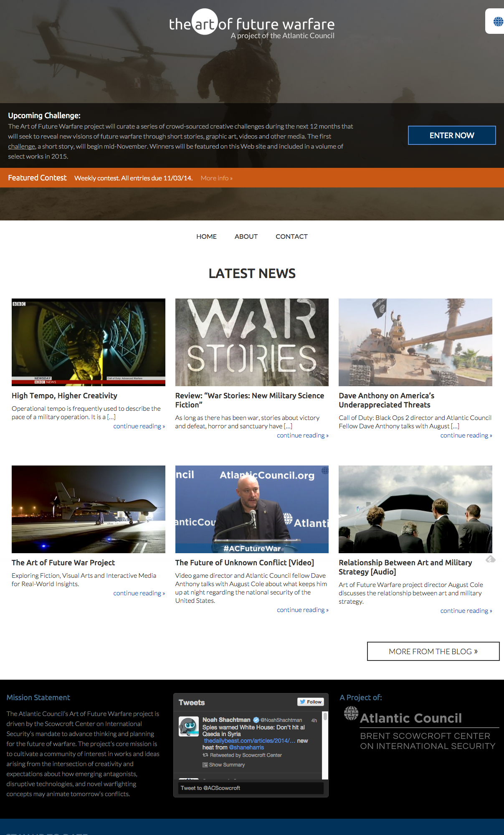Image resolution: width=504 pixels, height=835 pixels.
Task: Click the globe icon at top right
Action: tap(498, 21)
